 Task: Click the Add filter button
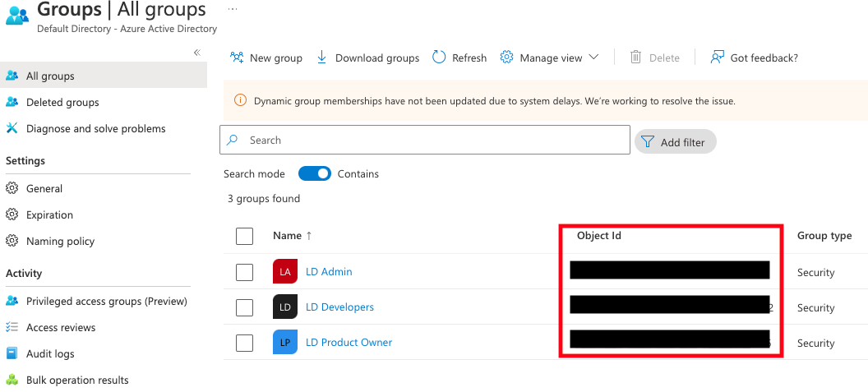[x=675, y=142]
